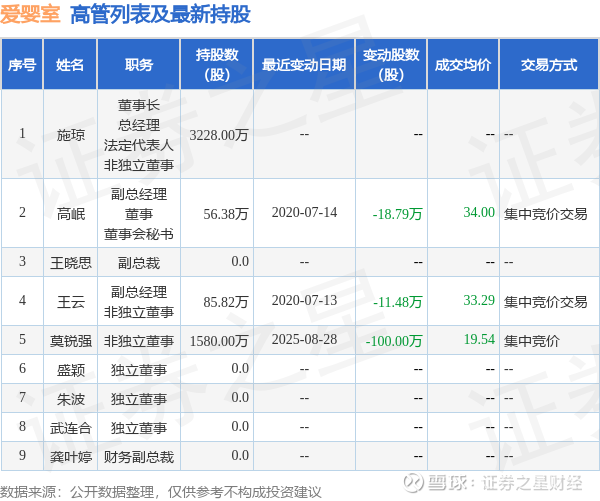Click the 非独立董事 position of 莫锐强
Screen dimensions: 600x501
click(139, 341)
